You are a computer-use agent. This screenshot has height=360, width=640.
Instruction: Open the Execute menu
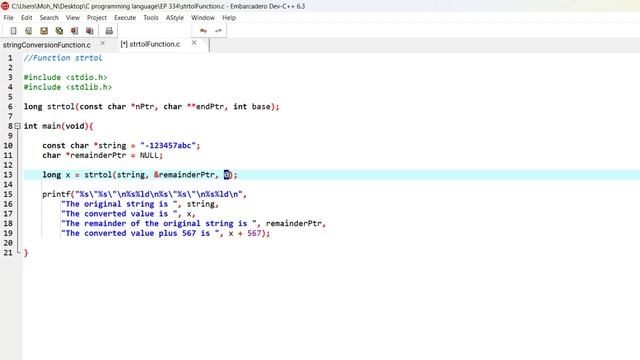point(125,18)
